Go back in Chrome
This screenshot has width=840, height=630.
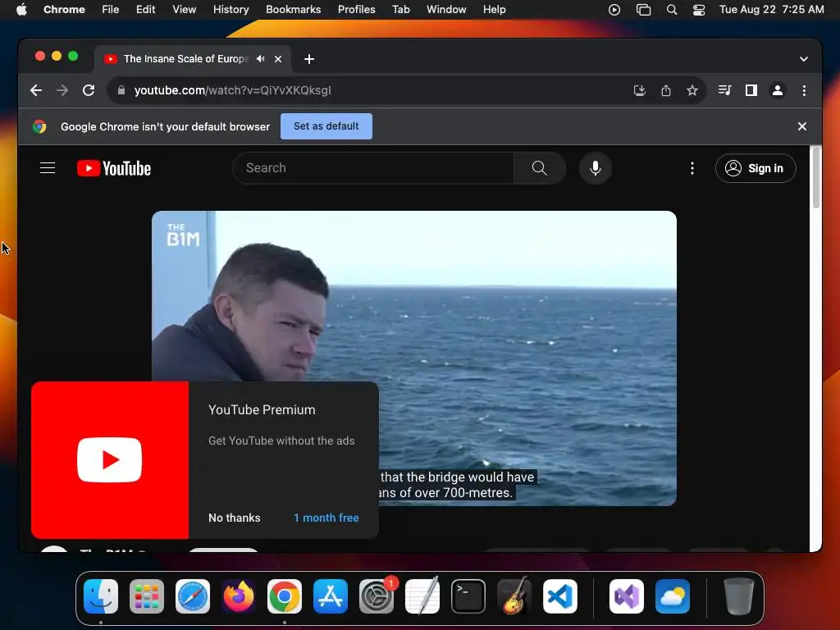tap(36, 90)
